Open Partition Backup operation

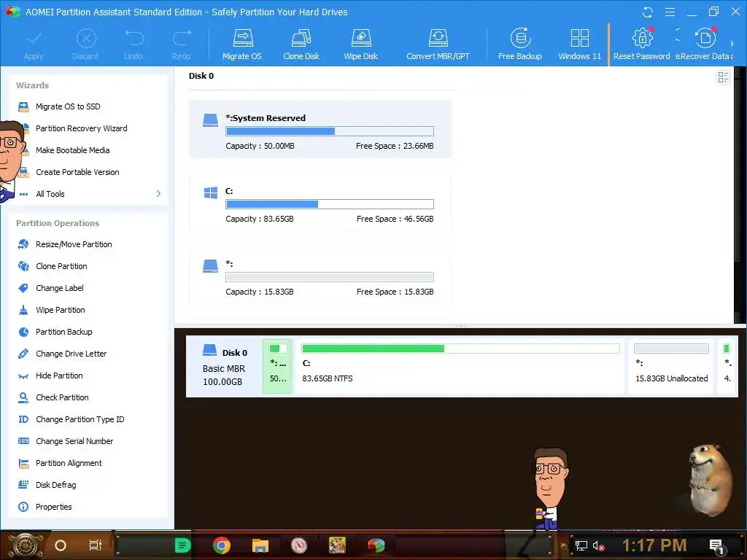click(x=64, y=332)
